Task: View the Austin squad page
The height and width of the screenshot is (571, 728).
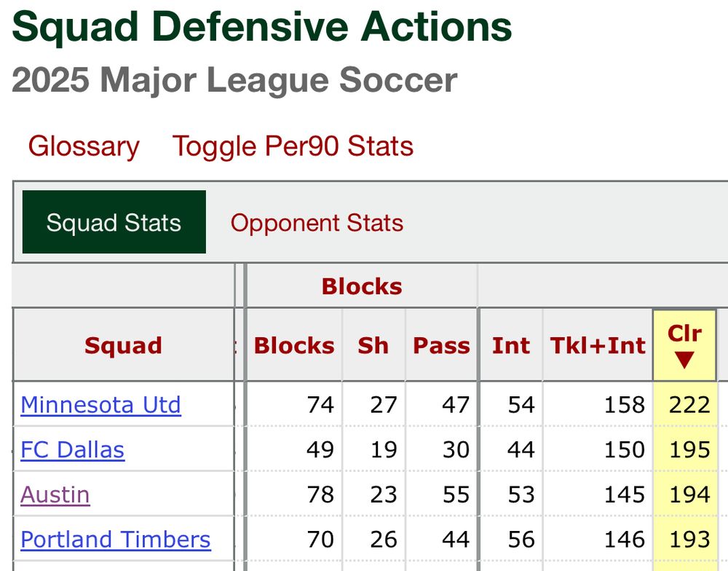Action: [x=54, y=495]
